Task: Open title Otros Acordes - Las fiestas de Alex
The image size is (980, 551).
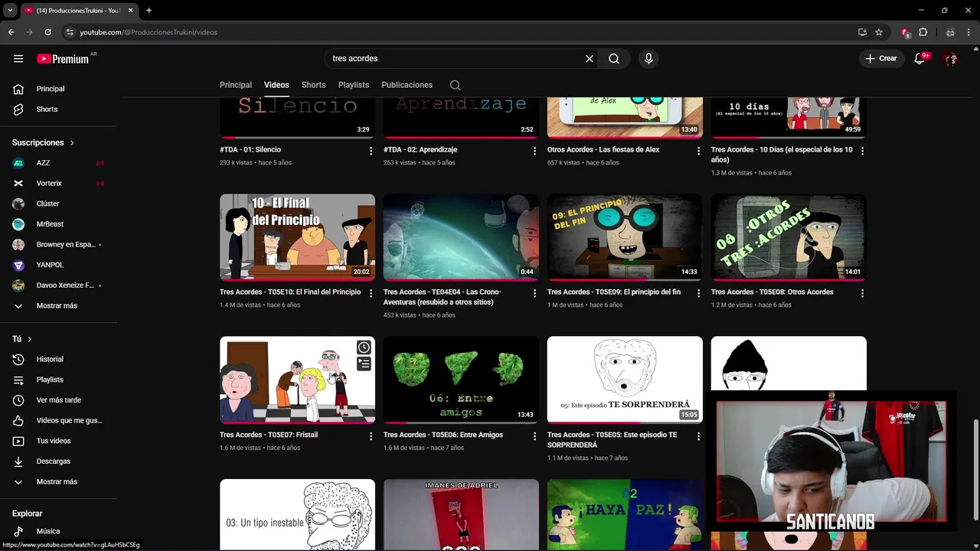Action: 603,149
